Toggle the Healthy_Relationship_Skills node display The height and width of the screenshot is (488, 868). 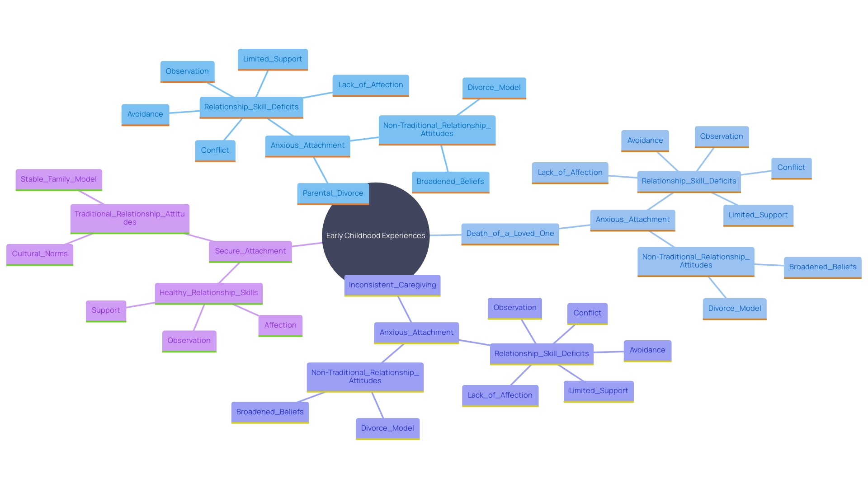pos(209,292)
